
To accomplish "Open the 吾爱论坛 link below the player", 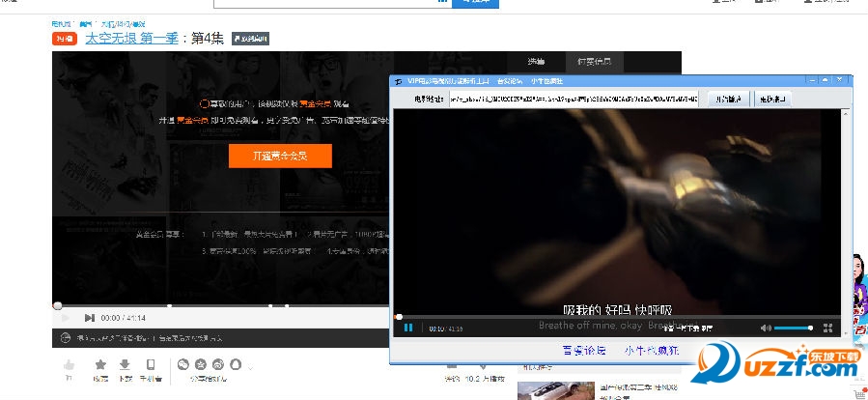I will point(584,350).
